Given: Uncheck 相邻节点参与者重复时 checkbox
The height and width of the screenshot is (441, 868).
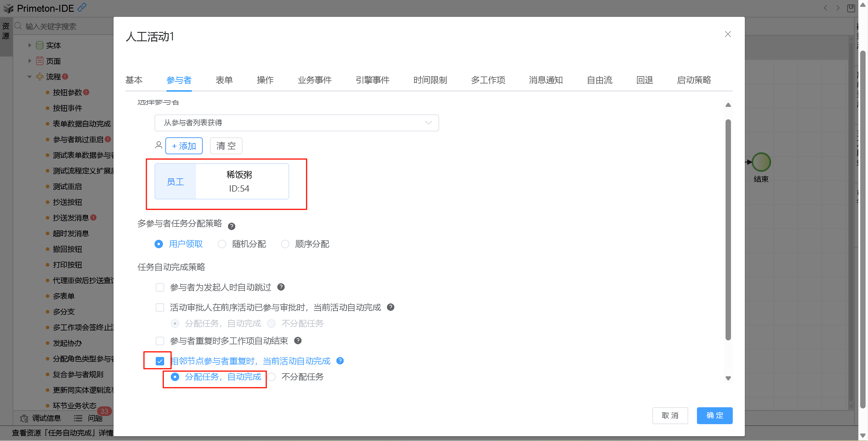Looking at the screenshot, I should pos(160,361).
